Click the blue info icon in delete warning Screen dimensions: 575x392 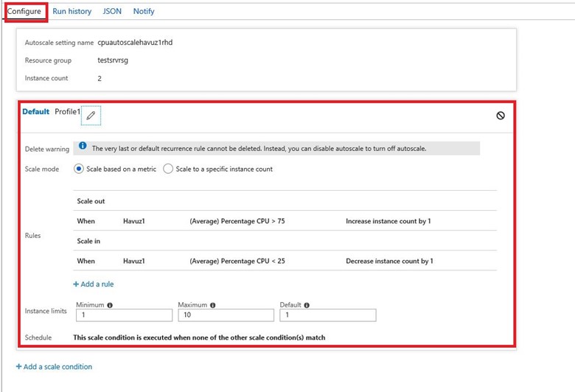pos(83,147)
